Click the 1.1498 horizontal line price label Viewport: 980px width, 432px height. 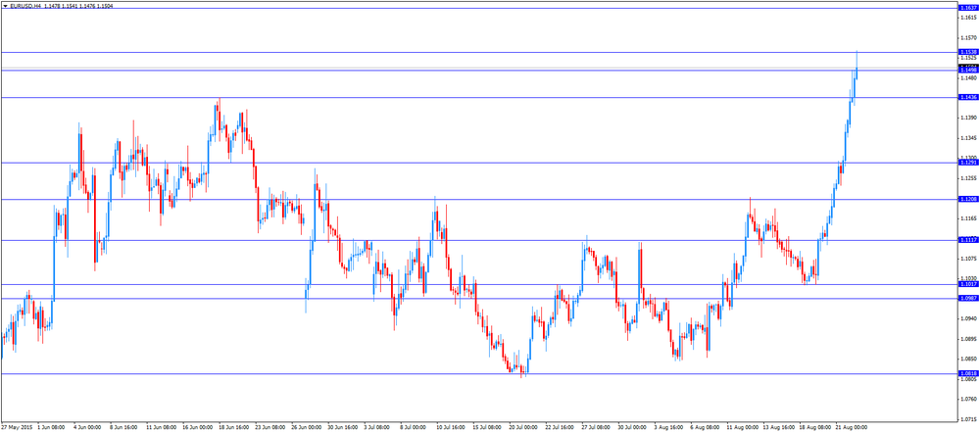click(968, 71)
